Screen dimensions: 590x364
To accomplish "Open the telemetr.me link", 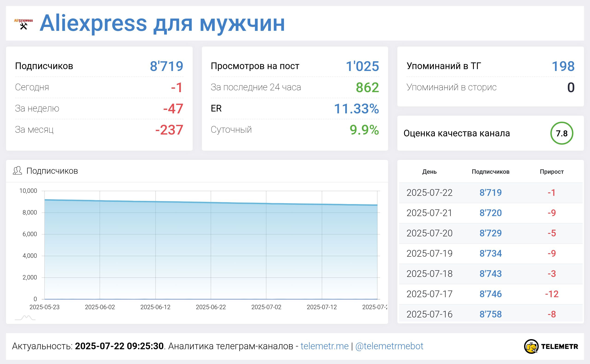I will [x=324, y=346].
